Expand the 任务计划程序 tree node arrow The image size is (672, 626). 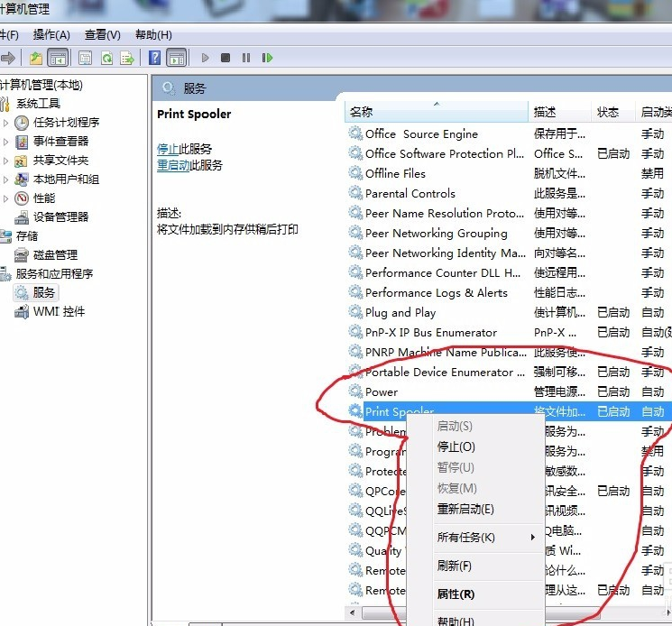tap(6, 123)
